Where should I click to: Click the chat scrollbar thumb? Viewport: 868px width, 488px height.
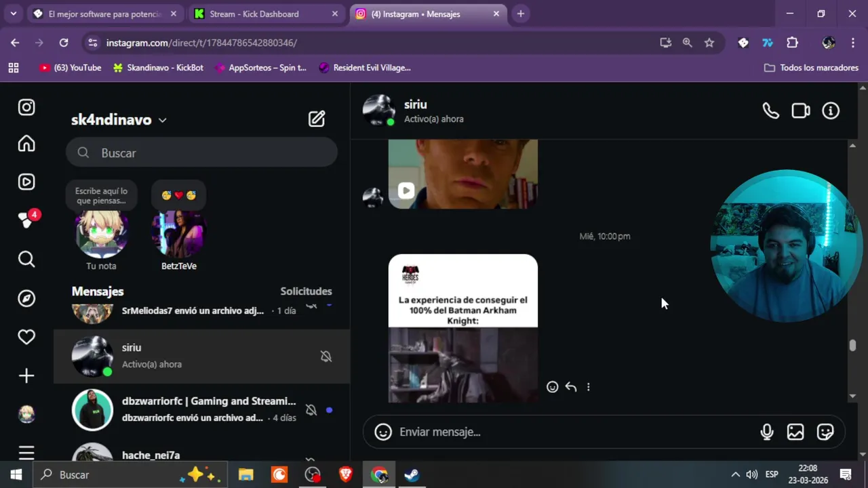point(852,345)
